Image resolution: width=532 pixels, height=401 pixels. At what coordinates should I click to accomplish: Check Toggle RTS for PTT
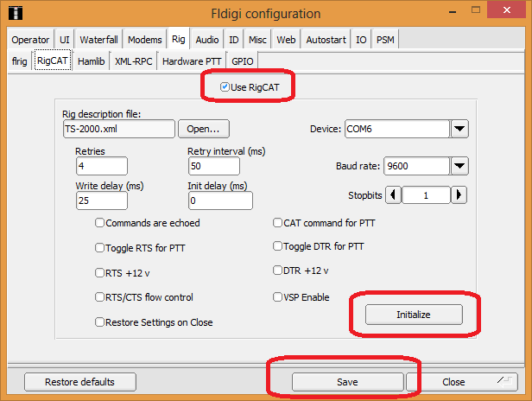[100, 247]
